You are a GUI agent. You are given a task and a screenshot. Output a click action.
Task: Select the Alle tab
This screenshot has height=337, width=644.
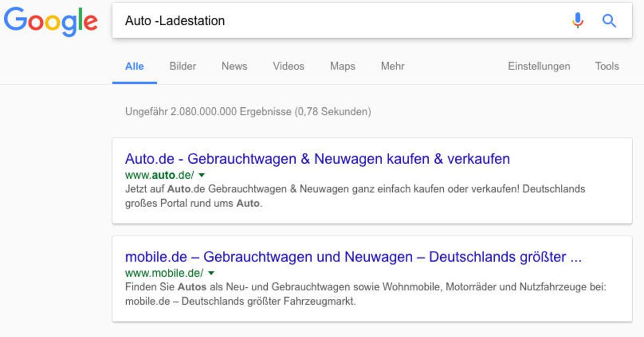tap(135, 67)
